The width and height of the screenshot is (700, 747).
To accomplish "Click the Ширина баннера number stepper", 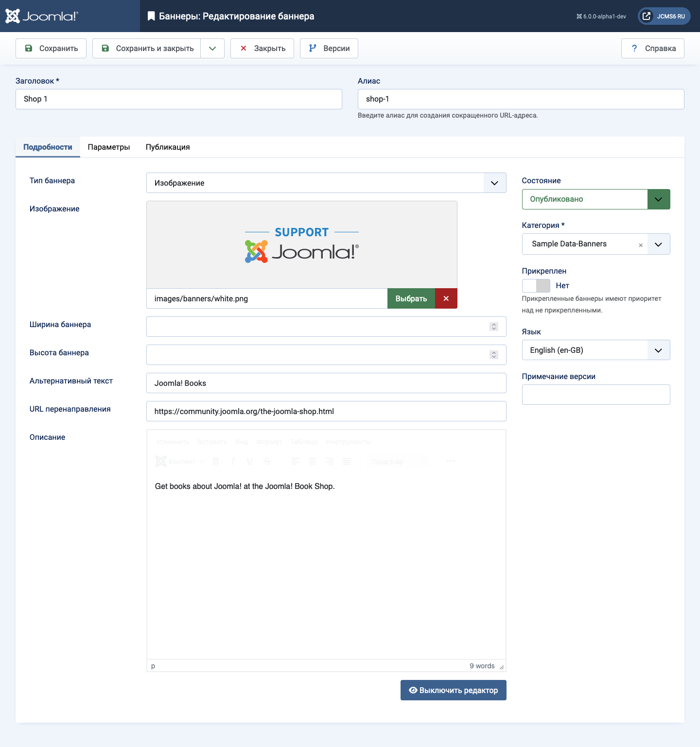I will (494, 327).
